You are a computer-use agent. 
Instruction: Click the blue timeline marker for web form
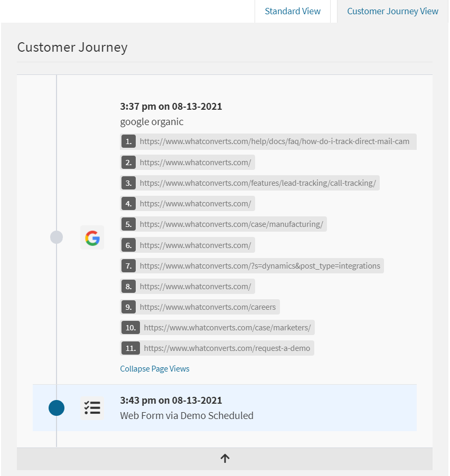point(57,408)
